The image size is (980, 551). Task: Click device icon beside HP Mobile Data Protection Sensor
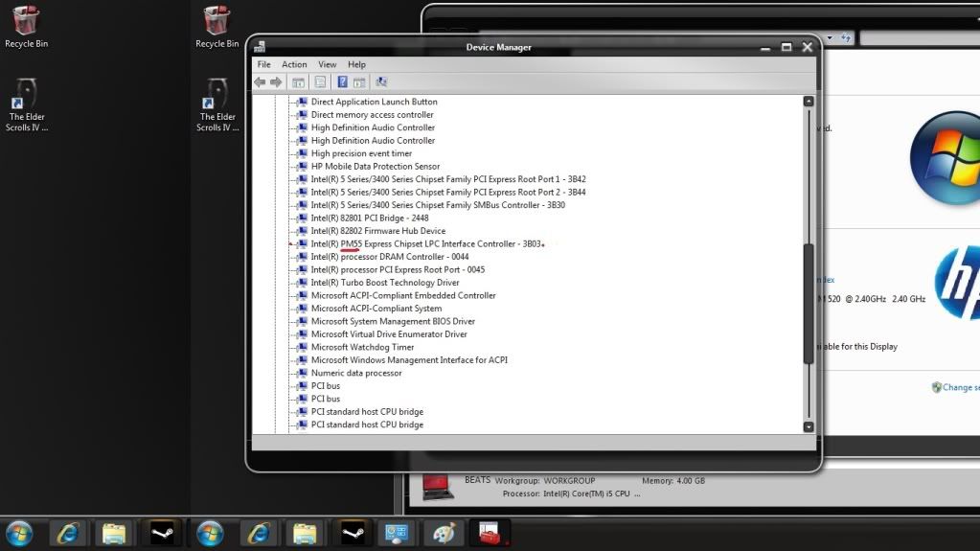tap(302, 166)
